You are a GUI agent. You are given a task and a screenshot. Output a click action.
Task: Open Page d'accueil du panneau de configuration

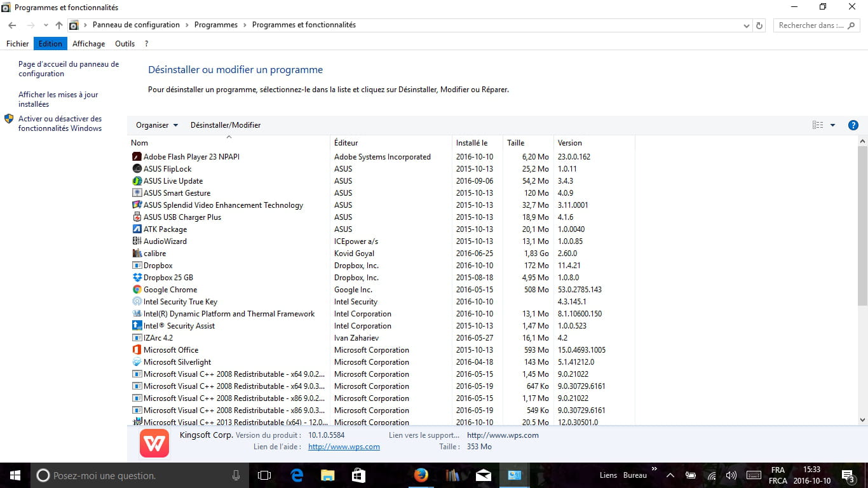click(69, 69)
